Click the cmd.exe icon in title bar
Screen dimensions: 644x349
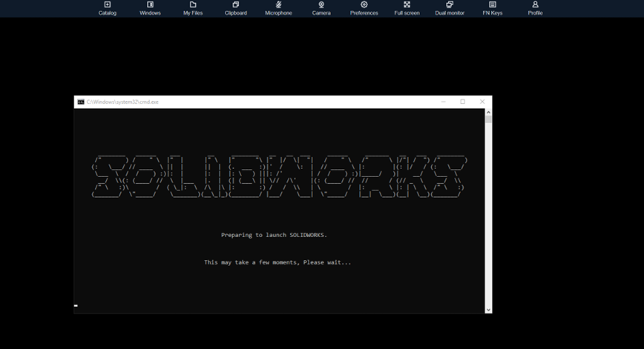tap(81, 102)
